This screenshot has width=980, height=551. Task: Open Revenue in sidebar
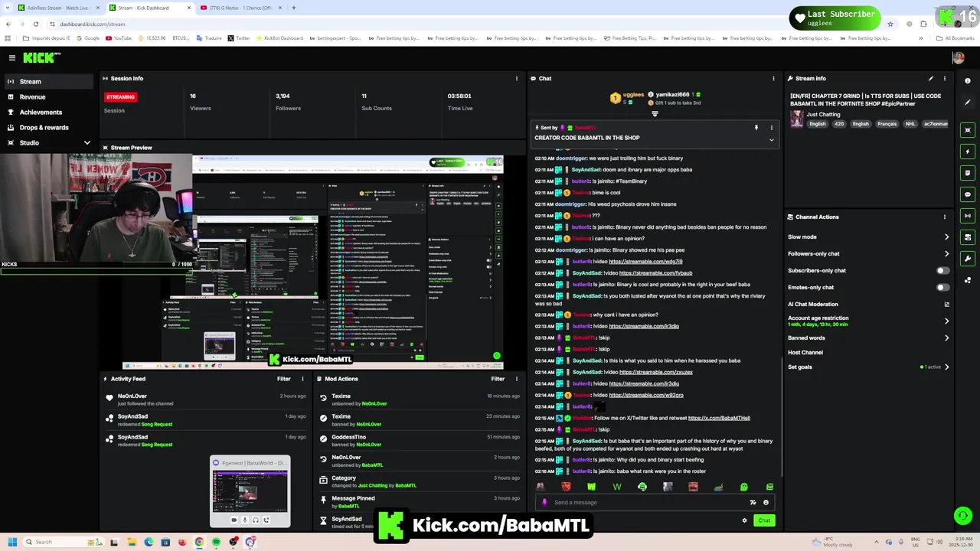[49, 97]
